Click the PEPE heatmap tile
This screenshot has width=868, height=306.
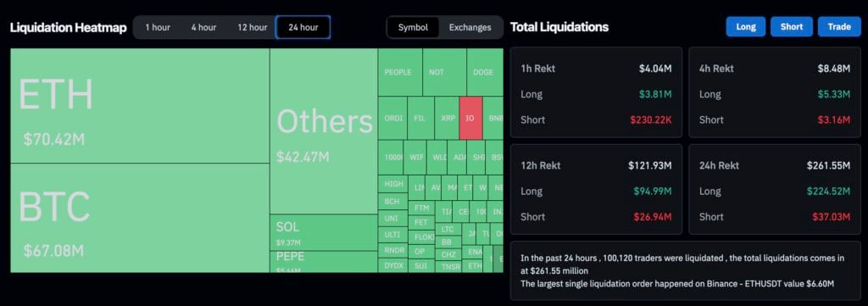(x=324, y=262)
